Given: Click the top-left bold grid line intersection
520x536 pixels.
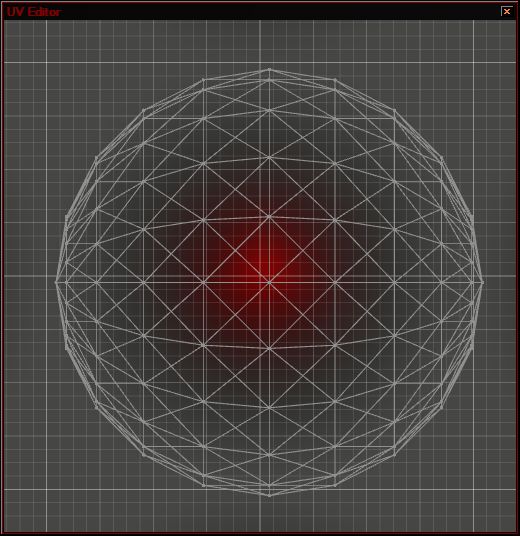Looking at the screenshot, I should pos(46,63).
